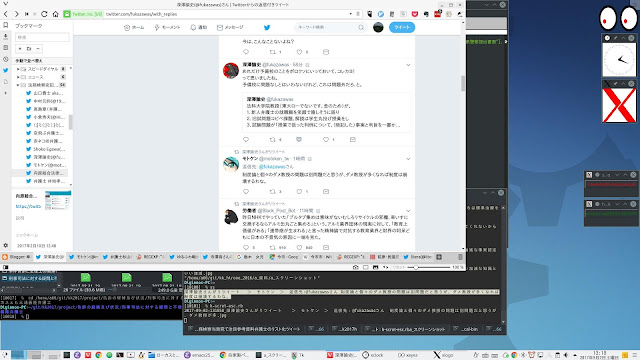Switch to the Blogger browser tab

(16, 257)
